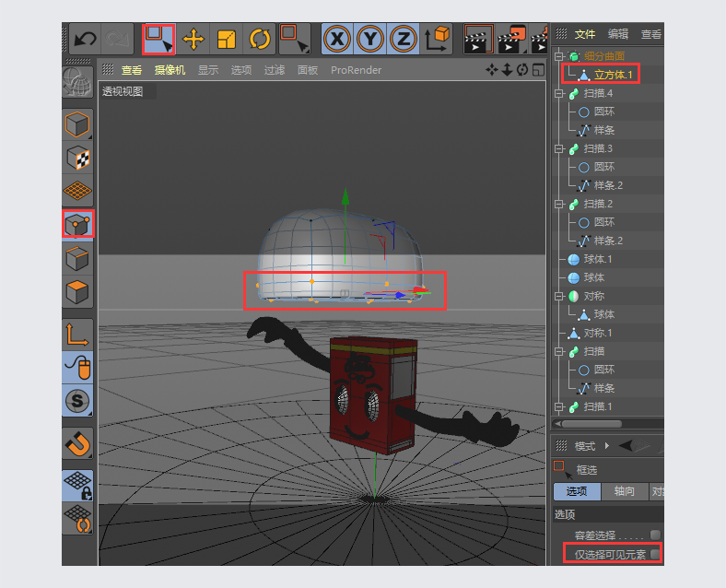The height and width of the screenshot is (588, 726).
Task: Click the 透视视图 viewport label
Action: tap(123, 91)
